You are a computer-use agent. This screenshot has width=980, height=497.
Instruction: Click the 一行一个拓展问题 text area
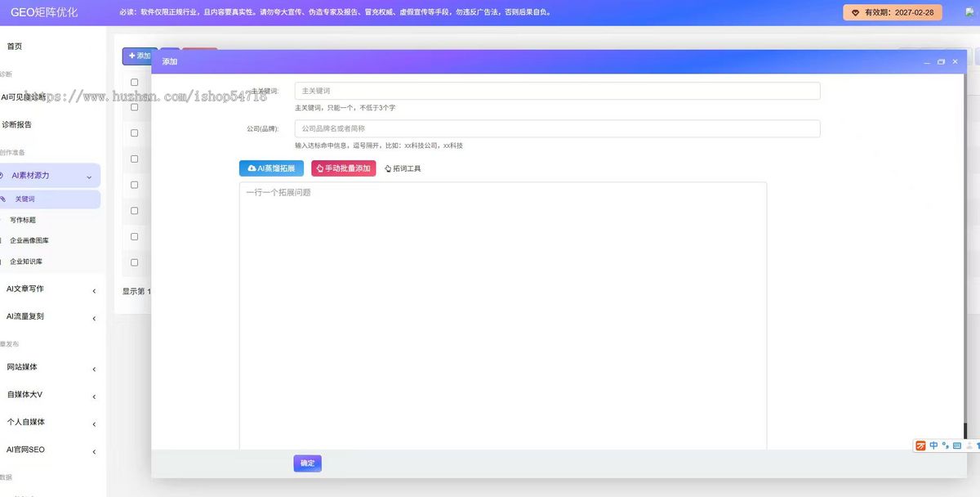tap(503, 316)
